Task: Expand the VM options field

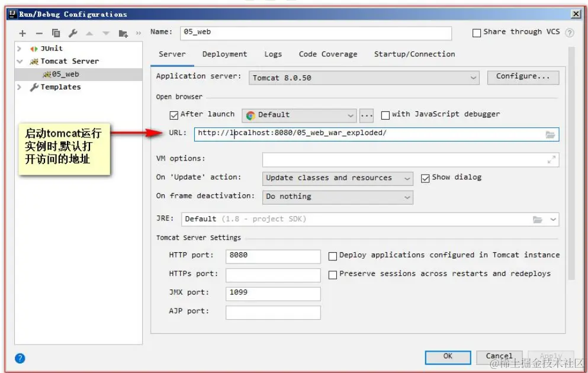Action: tap(551, 160)
